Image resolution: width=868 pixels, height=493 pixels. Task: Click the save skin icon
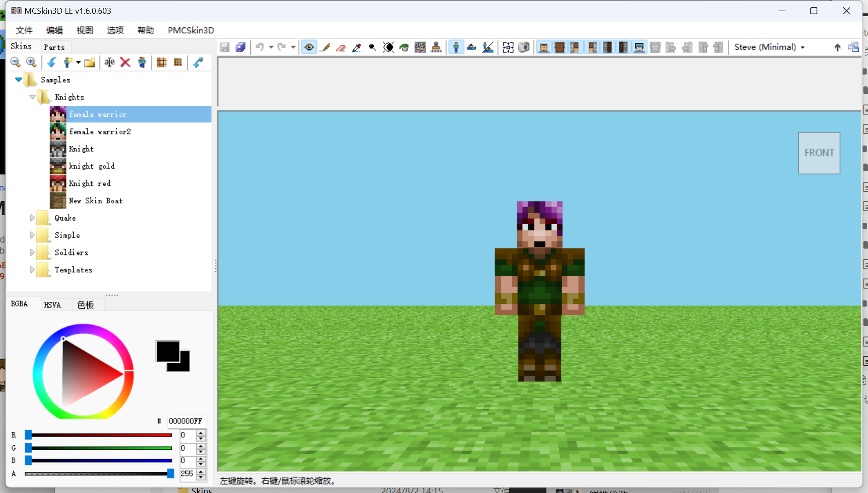tap(225, 47)
